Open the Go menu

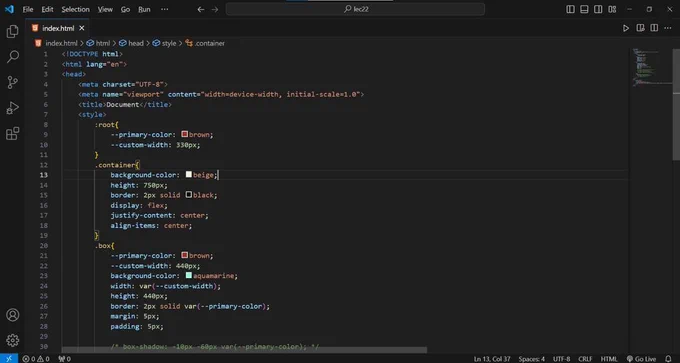[125, 9]
